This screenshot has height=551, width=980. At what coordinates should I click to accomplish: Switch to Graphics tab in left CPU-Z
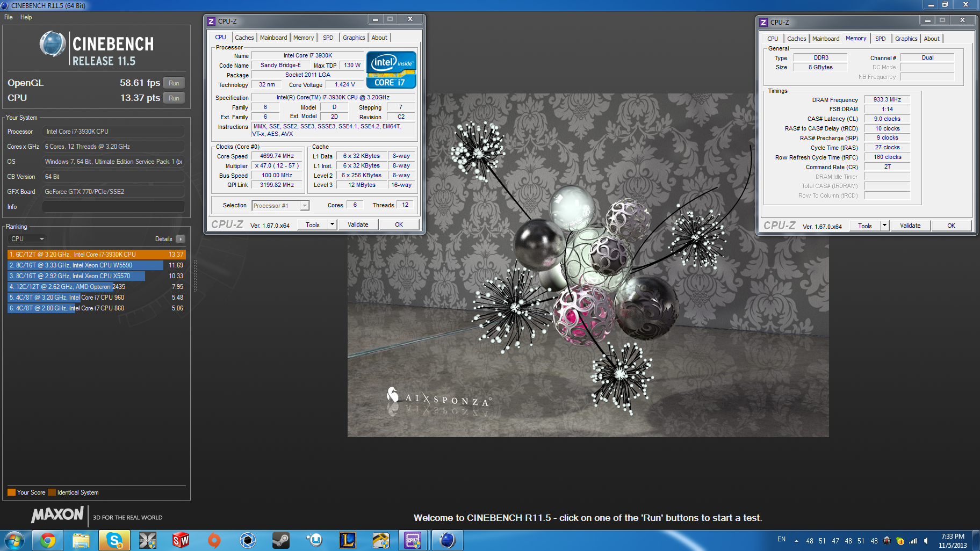(x=354, y=38)
